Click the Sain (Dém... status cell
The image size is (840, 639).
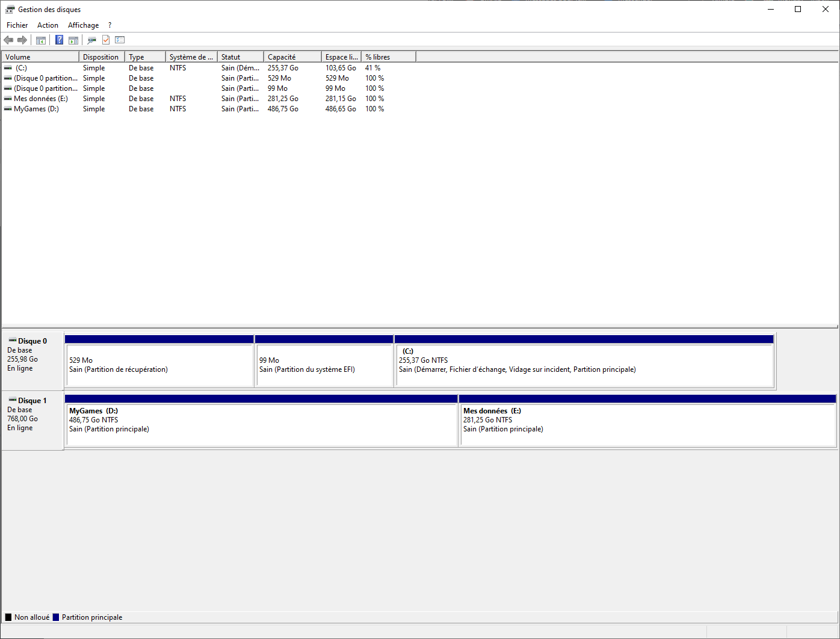[240, 68]
